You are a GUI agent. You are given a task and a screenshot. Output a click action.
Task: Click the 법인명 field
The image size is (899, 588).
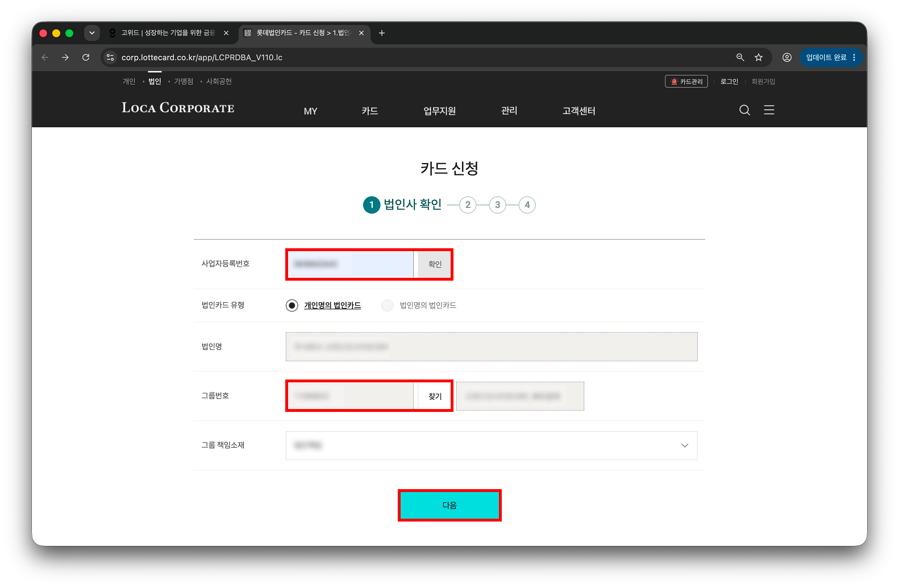(x=492, y=347)
